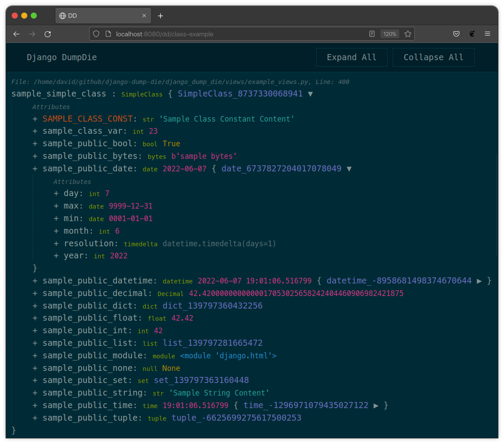Viewport: 504px width, 444px height.
Task: Click the 120% zoom level indicator
Action: tap(389, 34)
